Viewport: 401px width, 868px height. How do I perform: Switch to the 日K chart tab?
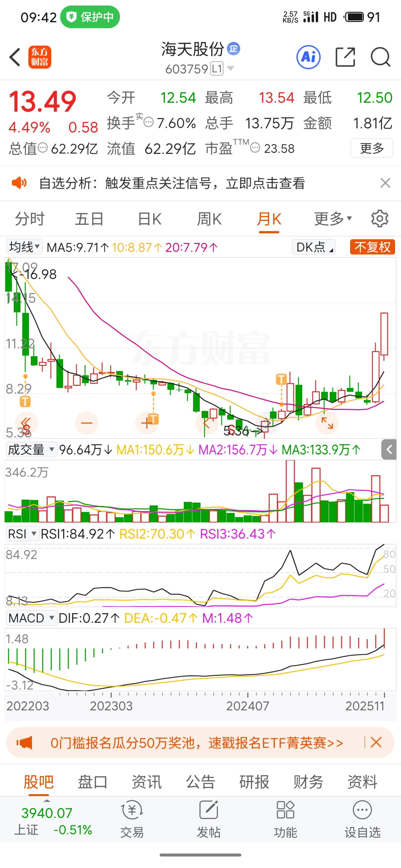[150, 218]
